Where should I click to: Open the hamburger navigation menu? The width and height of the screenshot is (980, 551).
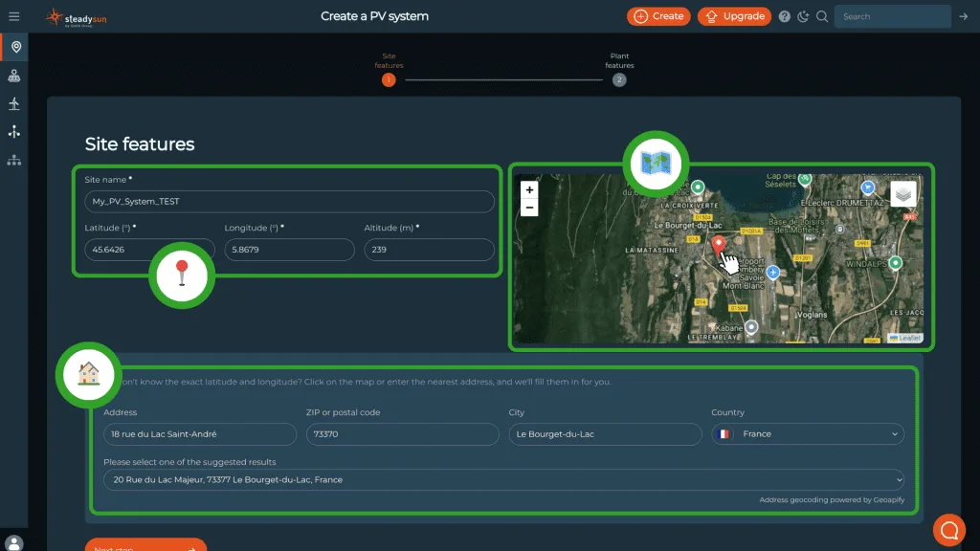click(14, 15)
